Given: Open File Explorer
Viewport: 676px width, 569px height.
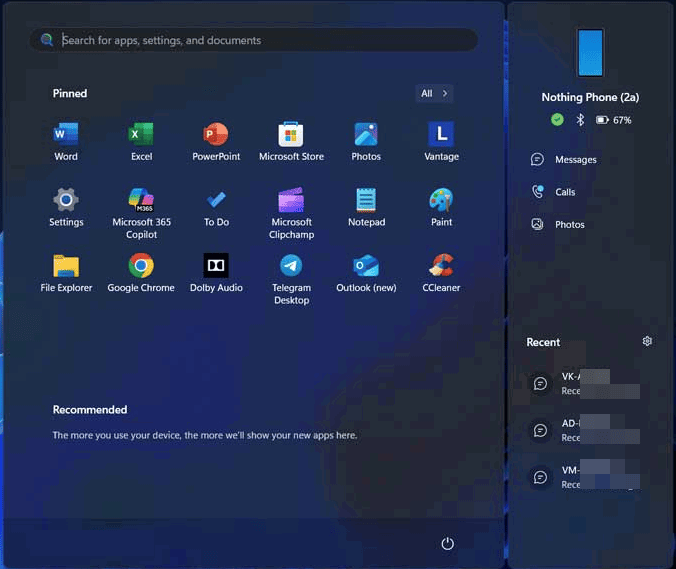Looking at the screenshot, I should coord(66,273).
